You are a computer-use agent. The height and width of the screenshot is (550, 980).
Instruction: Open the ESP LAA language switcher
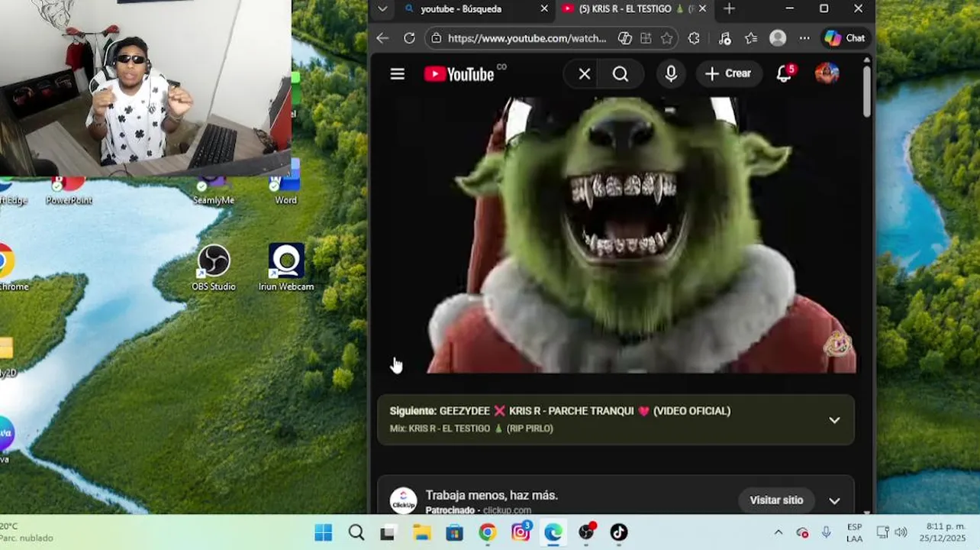coord(854,532)
